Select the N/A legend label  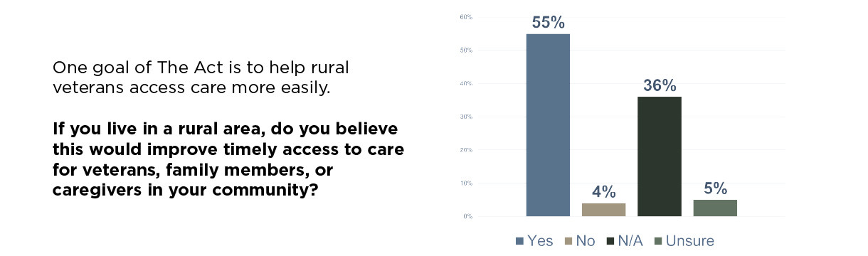(x=630, y=241)
